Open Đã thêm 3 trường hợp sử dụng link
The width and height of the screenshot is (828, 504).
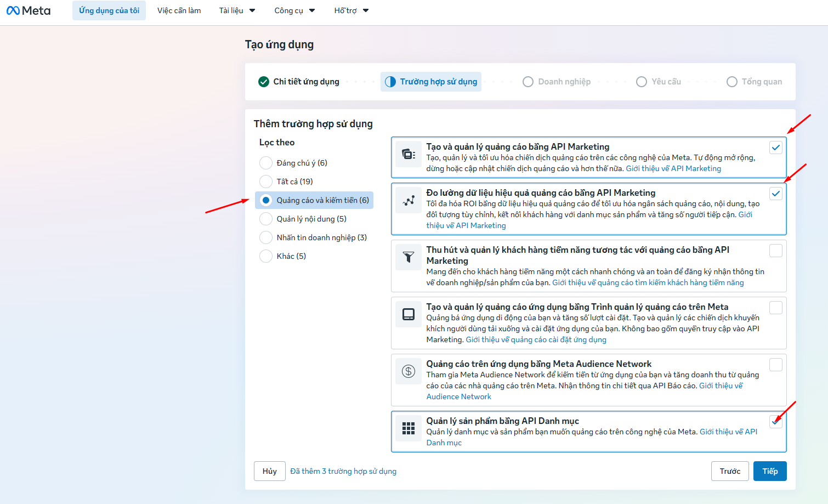point(343,471)
